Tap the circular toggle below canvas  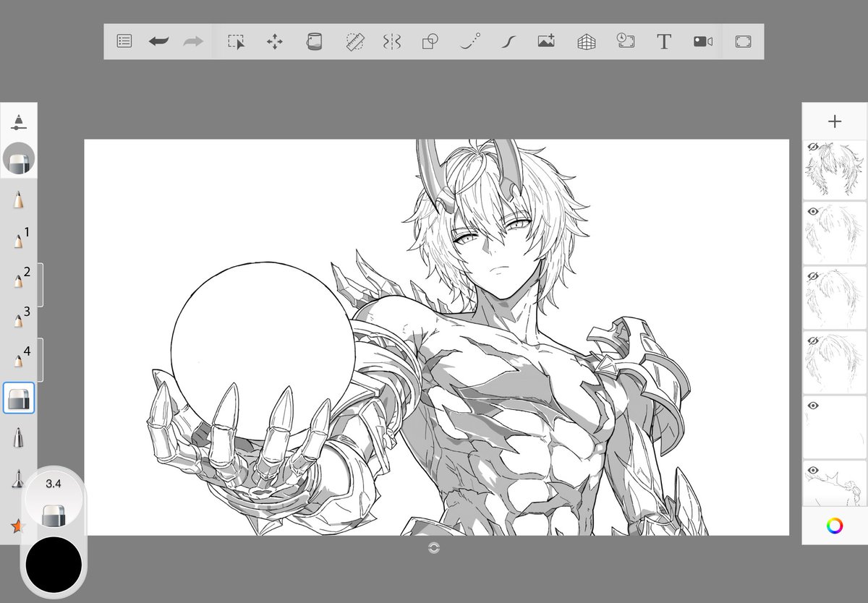[434, 547]
